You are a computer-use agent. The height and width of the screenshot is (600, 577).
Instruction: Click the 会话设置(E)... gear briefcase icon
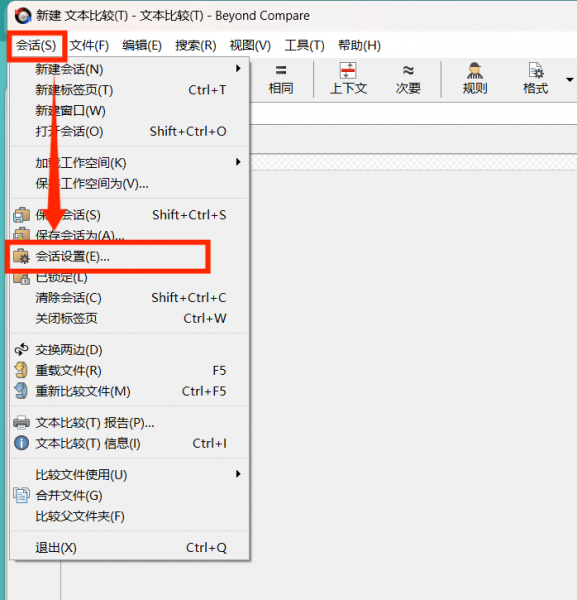[x=21, y=256]
